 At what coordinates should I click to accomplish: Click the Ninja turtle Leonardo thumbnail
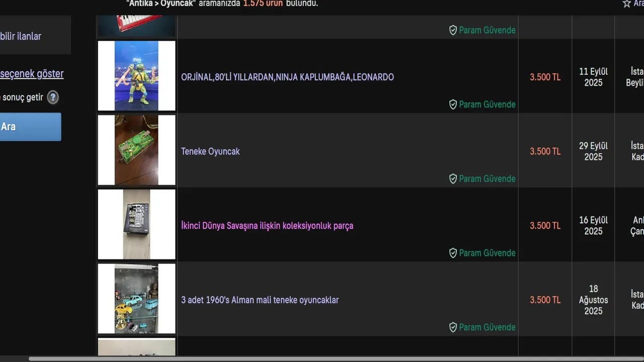136,76
